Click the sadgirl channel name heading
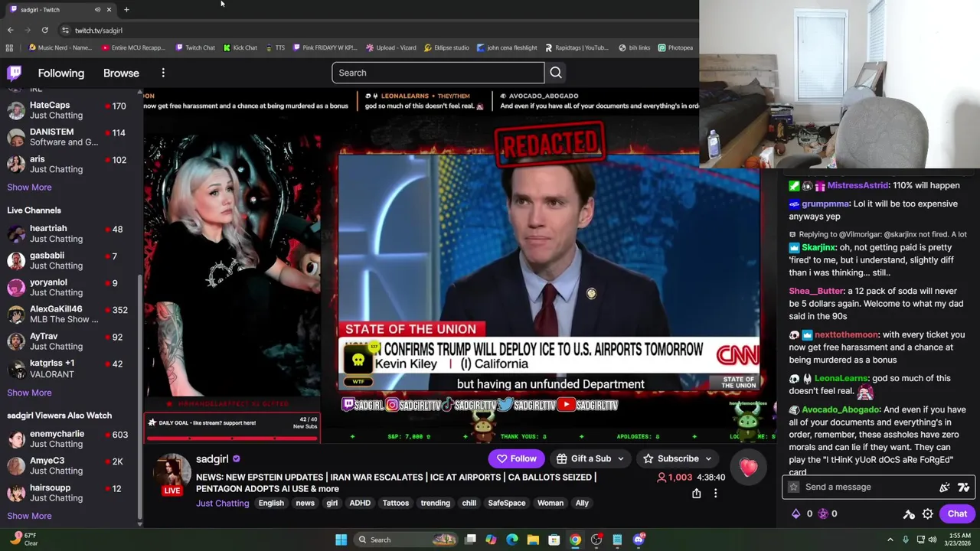Viewport: 980px width, 551px height. pyautogui.click(x=212, y=458)
